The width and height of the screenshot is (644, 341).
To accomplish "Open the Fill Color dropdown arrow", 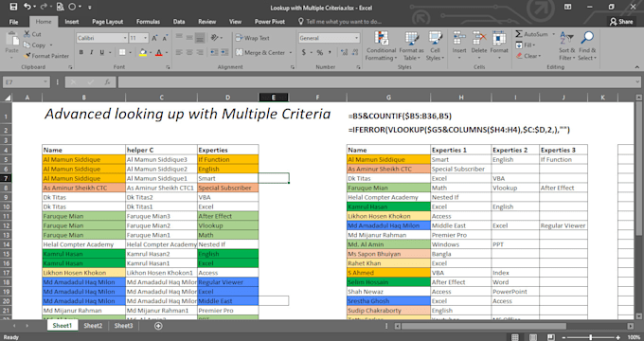I will [151, 53].
